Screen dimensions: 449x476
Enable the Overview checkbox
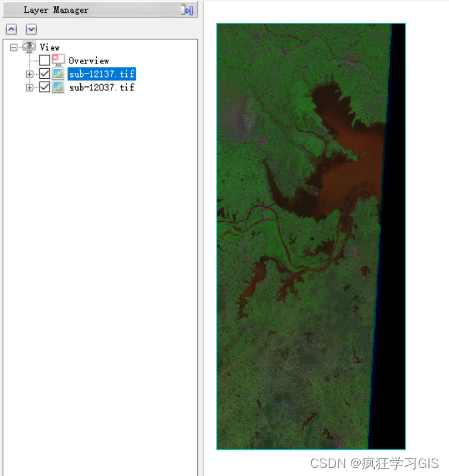tap(45, 60)
